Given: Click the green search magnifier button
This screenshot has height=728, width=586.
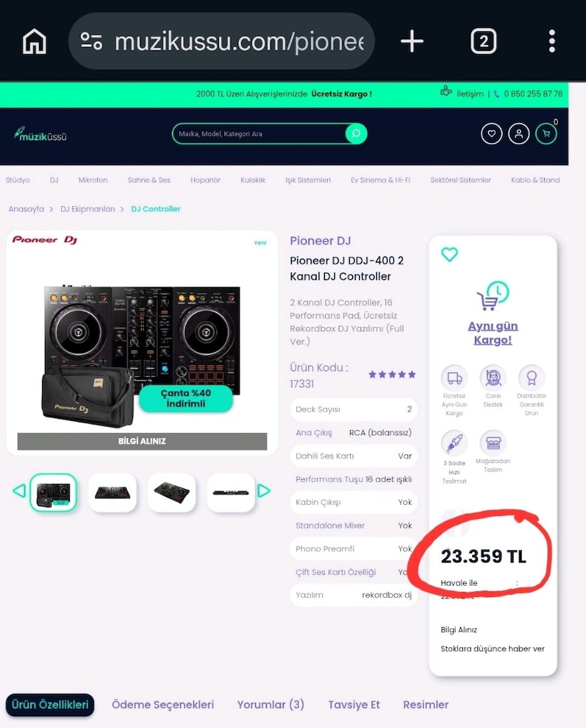Looking at the screenshot, I should tap(356, 134).
